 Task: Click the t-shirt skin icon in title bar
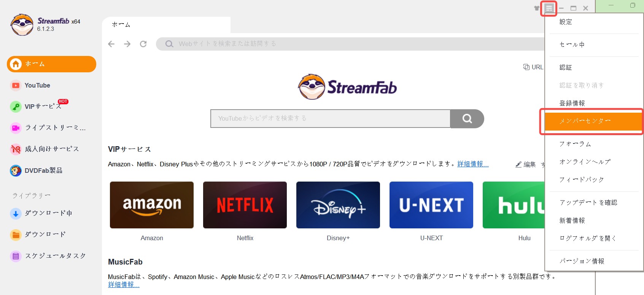[537, 8]
